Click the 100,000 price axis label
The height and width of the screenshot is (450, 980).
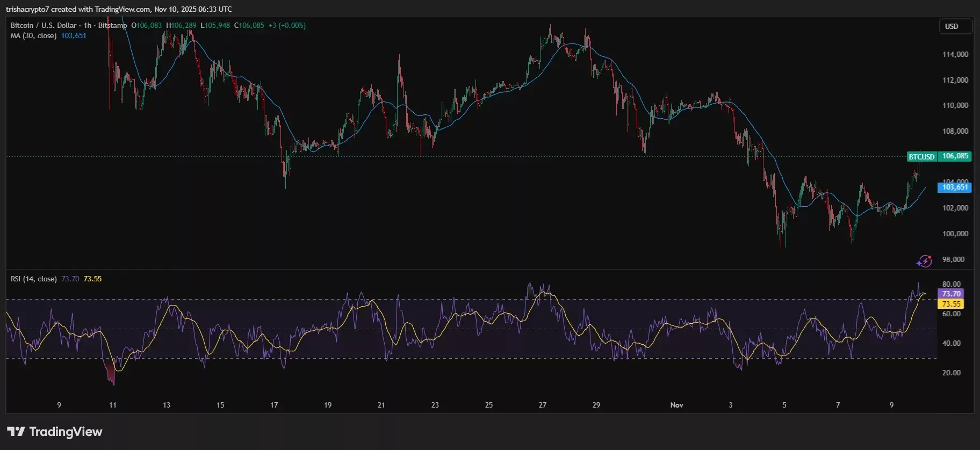click(955, 234)
